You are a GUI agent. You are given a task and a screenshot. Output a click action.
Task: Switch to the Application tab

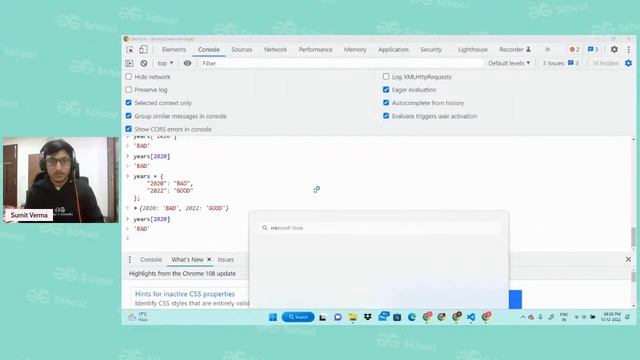click(393, 49)
